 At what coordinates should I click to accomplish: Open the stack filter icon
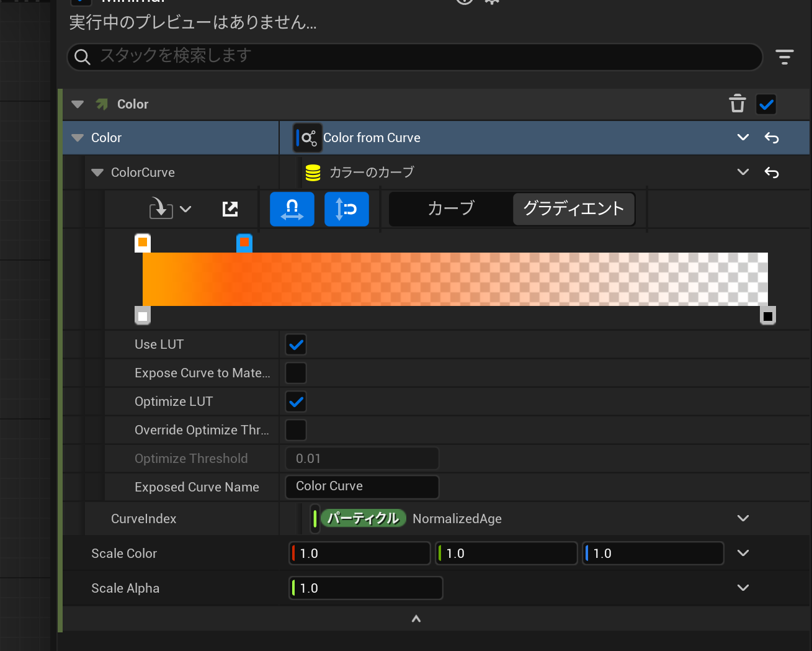click(x=784, y=56)
